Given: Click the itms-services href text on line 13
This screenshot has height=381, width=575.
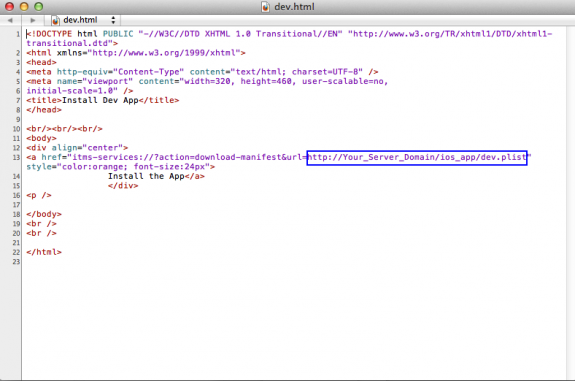Looking at the screenshot, I should 189,157.
